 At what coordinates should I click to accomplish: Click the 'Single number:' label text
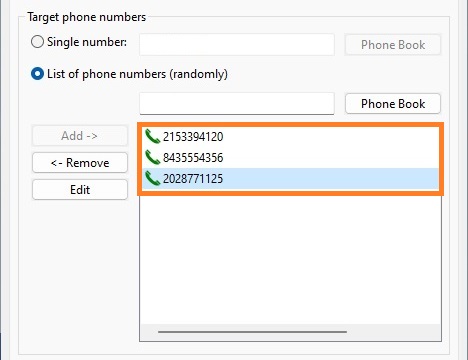point(87,42)
